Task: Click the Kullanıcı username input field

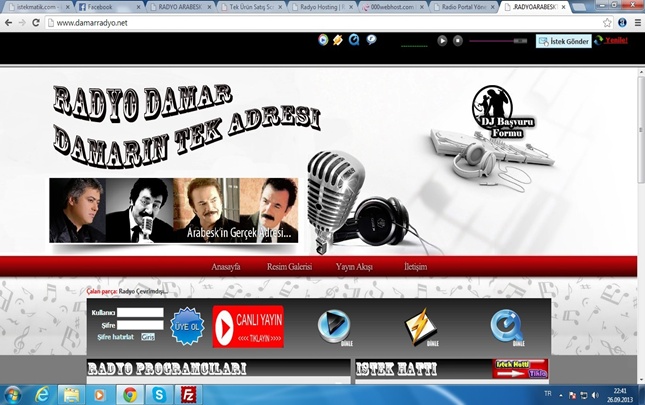Action: [x=140, y=313]
